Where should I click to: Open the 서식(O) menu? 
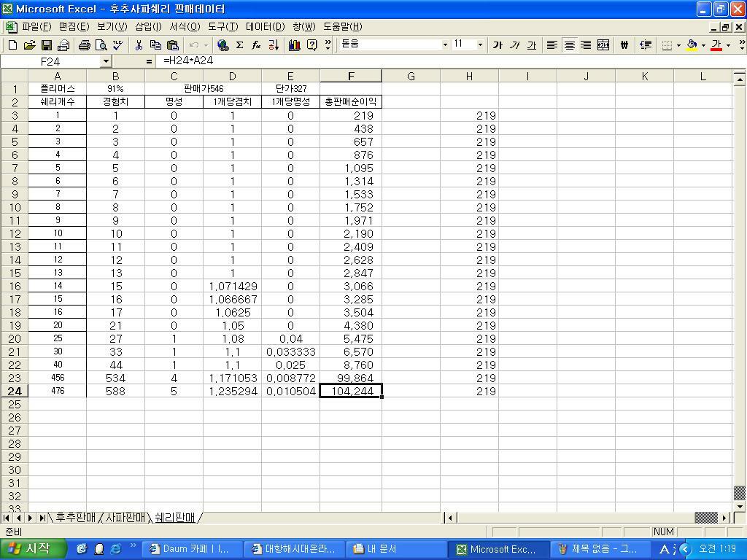185,27
